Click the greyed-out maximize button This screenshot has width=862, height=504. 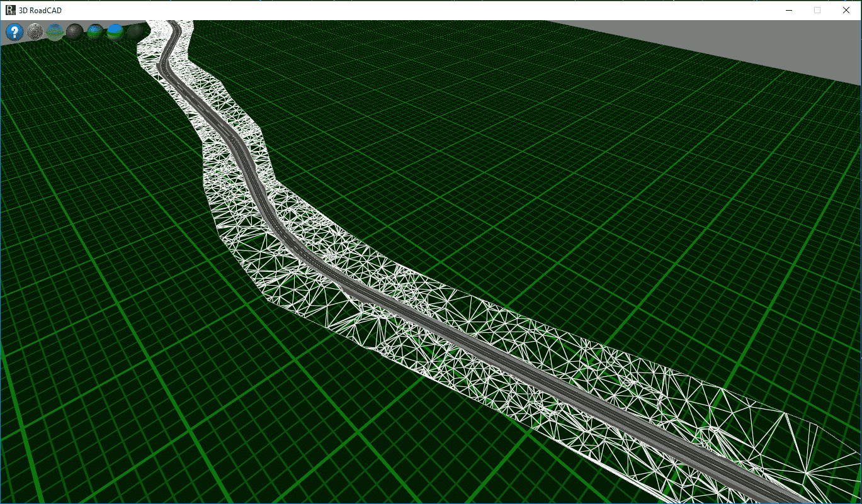pyautogui.click(x=817, y=10)
